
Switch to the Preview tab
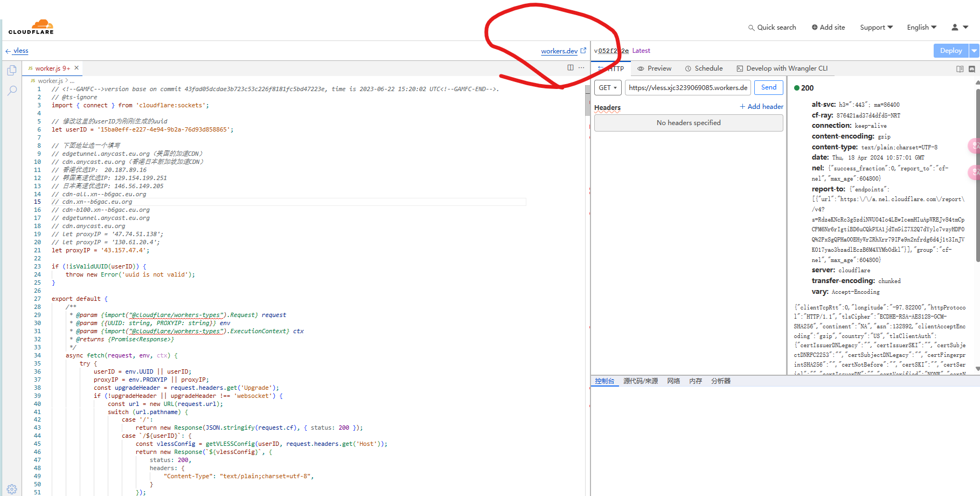coord(654,68)
